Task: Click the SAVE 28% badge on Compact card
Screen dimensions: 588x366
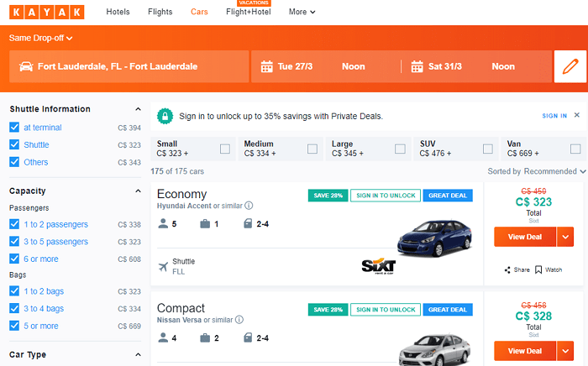Action: (328, 310)
